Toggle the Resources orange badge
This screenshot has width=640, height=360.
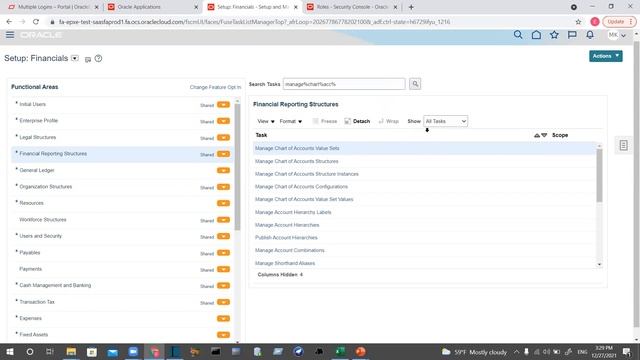223,203
